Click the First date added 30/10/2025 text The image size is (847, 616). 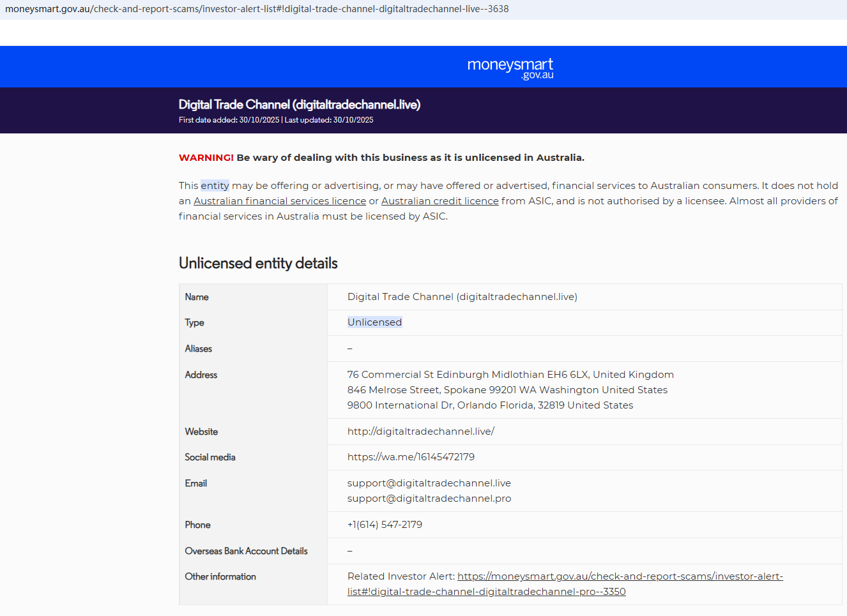tap(229, 120)
